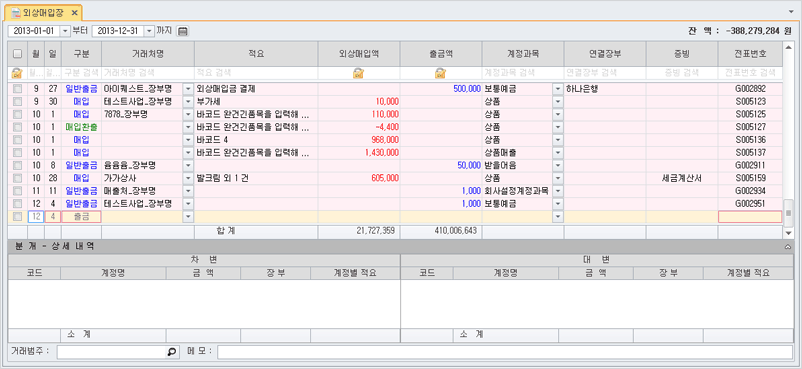Check the row with voucher S005125
This screenshot has height=369, width=802.
17,114
